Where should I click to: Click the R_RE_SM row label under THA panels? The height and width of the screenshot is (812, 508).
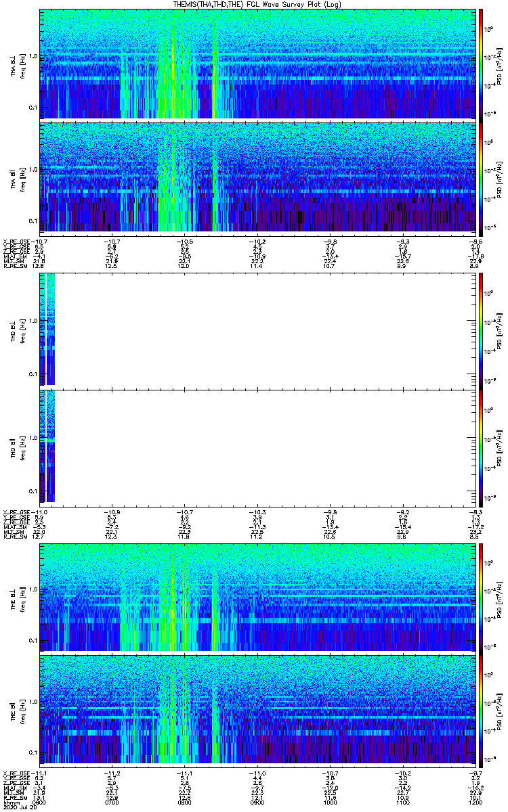click(15, 265)
